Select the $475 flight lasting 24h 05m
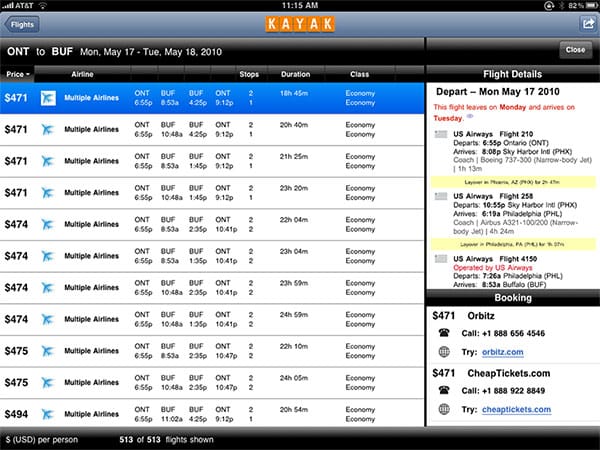 212,383
